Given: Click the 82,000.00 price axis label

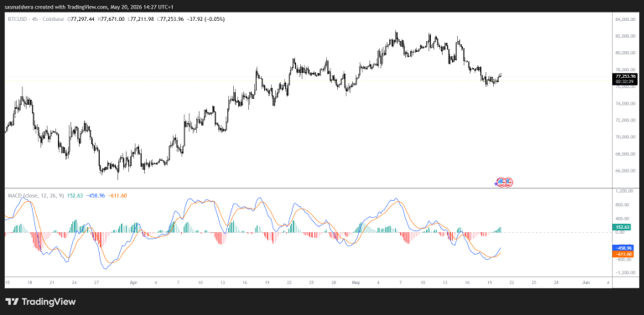Looking at the screenshot, I should tap(626, 36).
